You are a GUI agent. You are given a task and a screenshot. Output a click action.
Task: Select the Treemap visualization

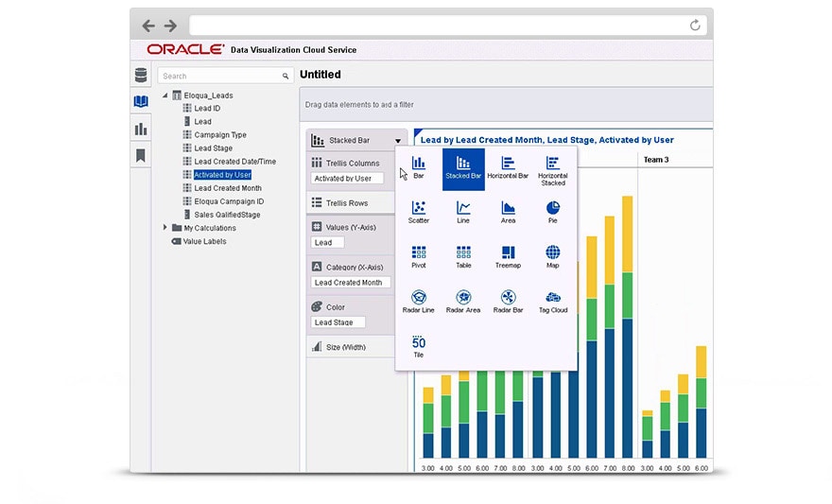tap(508, 257)
